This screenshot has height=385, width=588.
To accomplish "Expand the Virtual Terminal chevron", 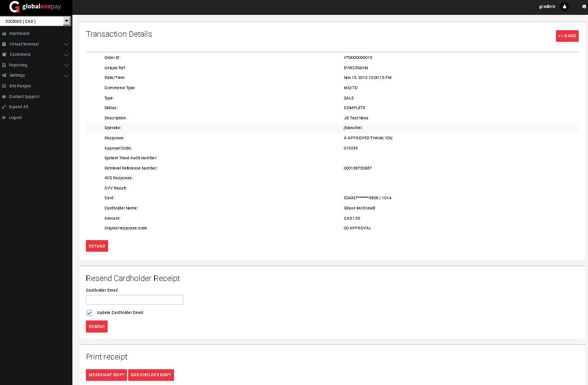I will point(66,45).
